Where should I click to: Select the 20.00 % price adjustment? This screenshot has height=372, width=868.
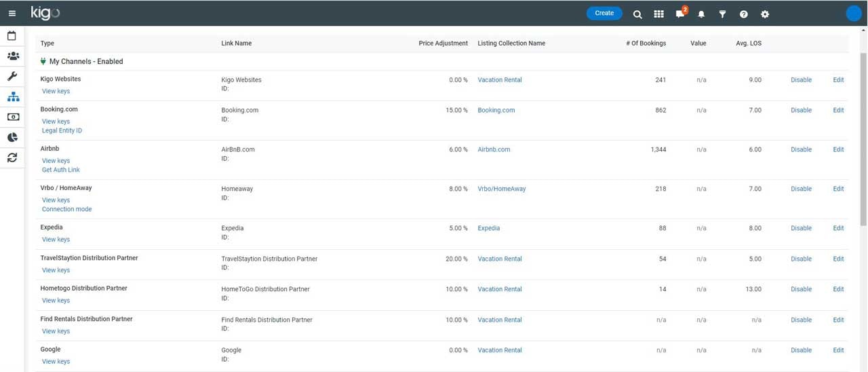(x=456, y=259)
